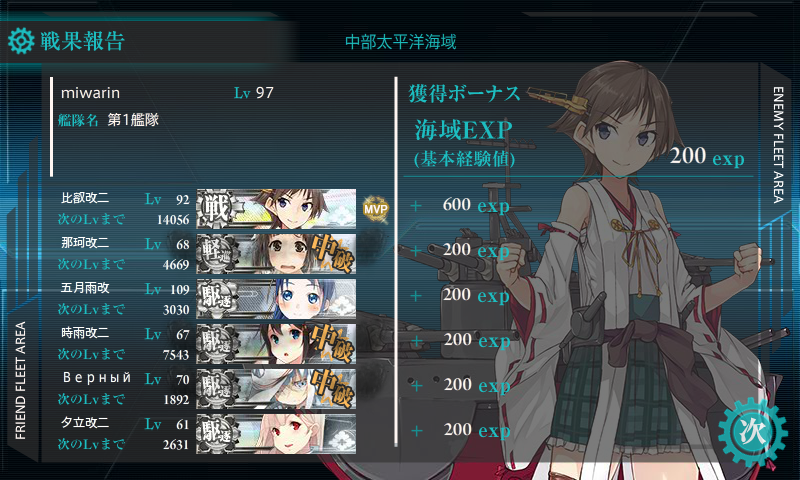Click the 獲得ボーナス header

click(464, 94)
